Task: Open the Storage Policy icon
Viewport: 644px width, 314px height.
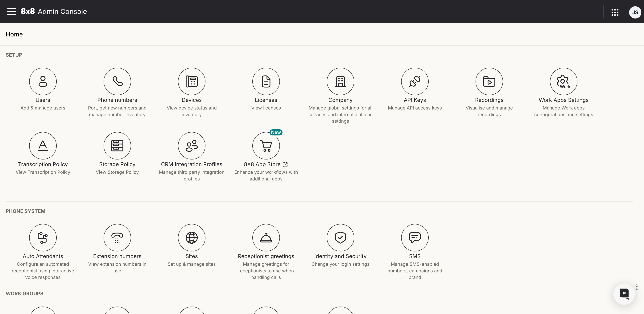Action: (117, 146)
